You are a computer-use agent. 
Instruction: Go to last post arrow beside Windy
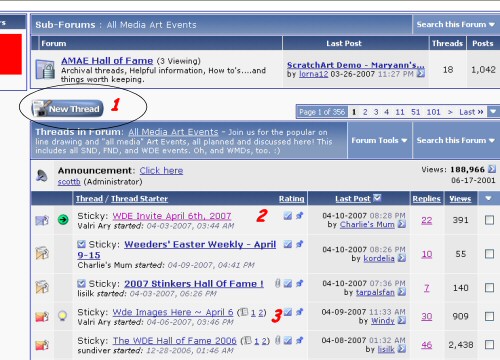(402, 320)
